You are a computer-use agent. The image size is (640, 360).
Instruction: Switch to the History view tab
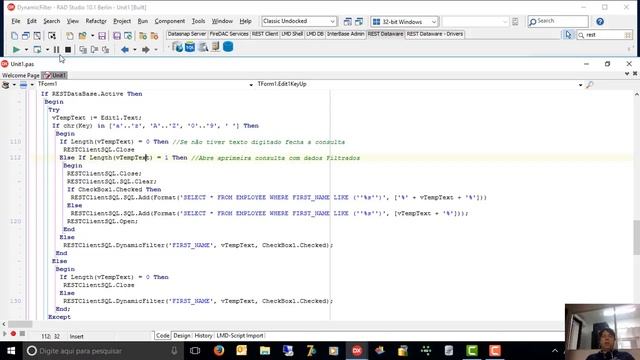click(x=203, y=336)
